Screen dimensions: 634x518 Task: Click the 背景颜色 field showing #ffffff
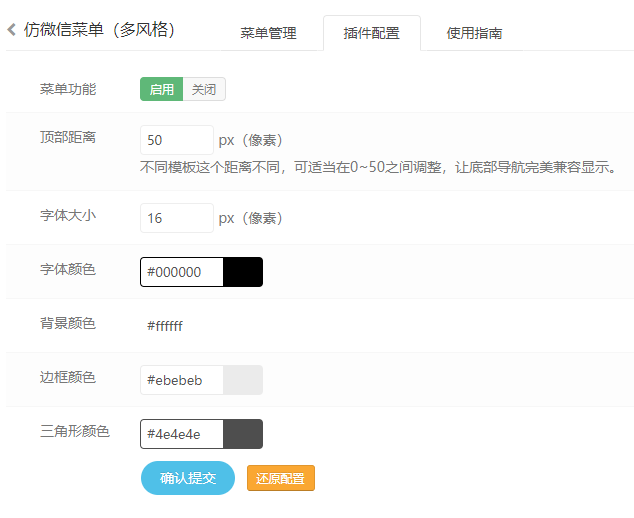[182, 326]
